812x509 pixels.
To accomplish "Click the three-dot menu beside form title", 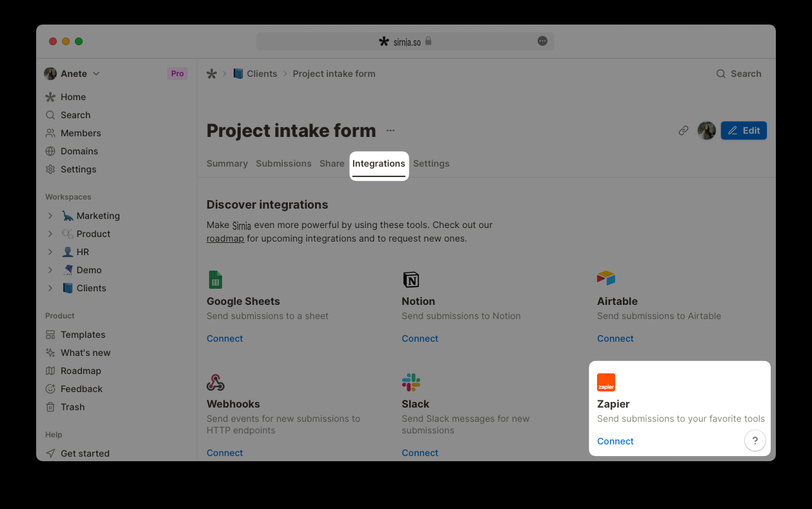I will 391,130.
